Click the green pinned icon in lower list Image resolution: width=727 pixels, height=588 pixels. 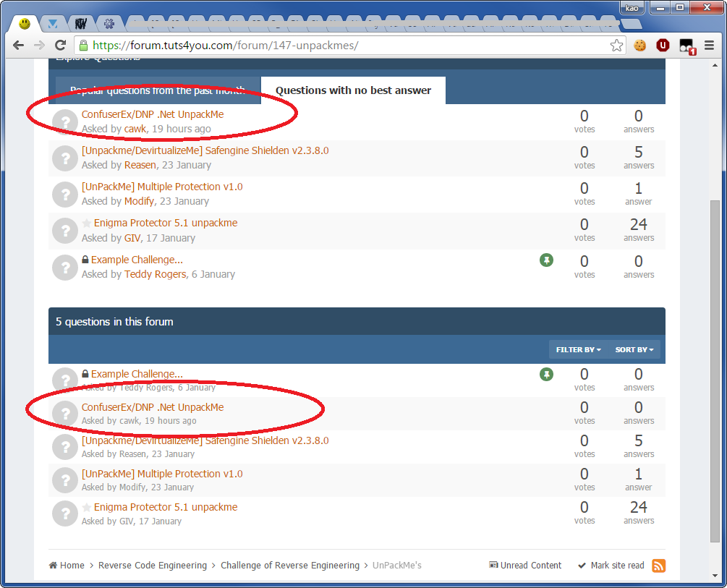pyautogui.click(x=546, y=374)
